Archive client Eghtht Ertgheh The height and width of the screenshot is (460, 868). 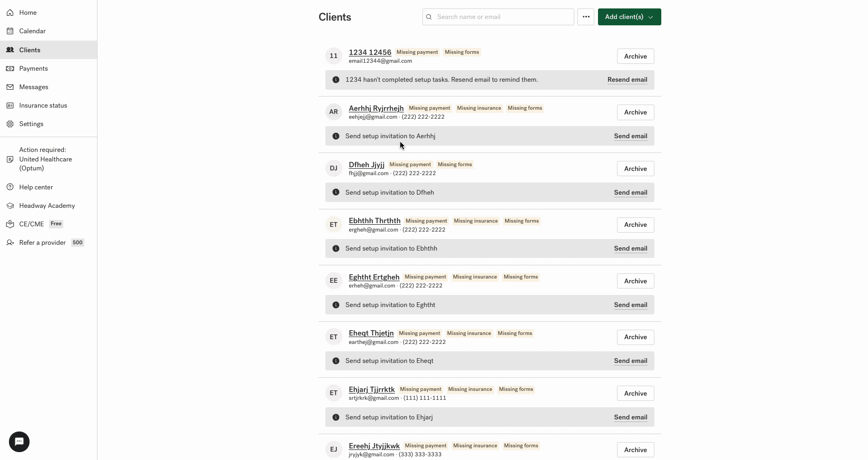tap(635, 281)
